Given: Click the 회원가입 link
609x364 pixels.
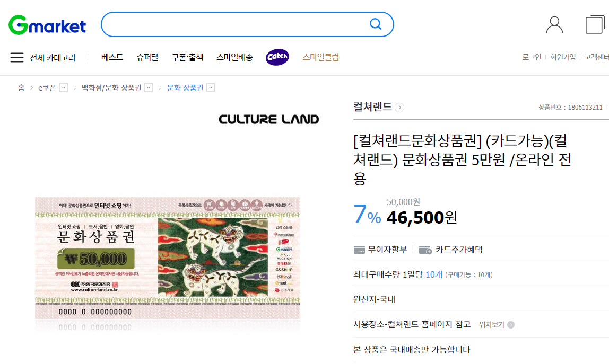Looking at the screenshot, I should coord(563,57).
